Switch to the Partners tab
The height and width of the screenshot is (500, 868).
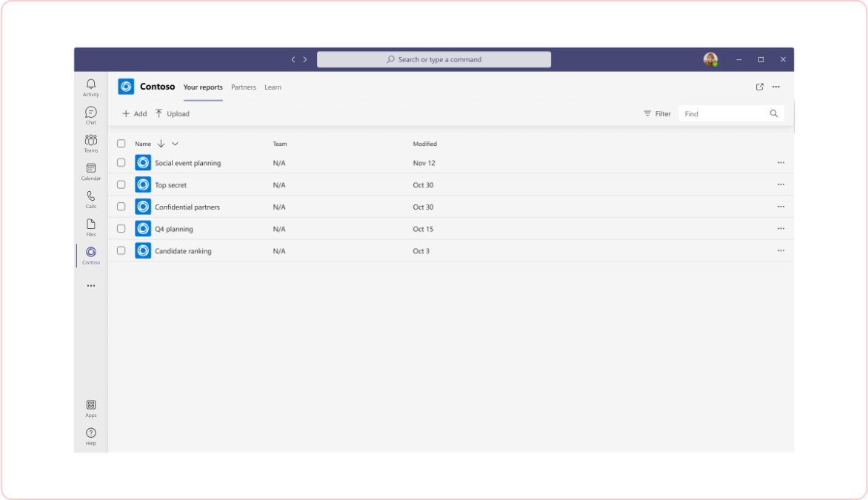[244, 87]
